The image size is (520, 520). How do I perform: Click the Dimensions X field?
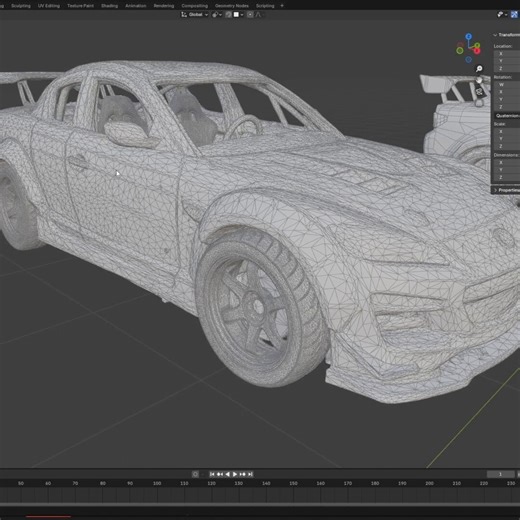(507, 163)
